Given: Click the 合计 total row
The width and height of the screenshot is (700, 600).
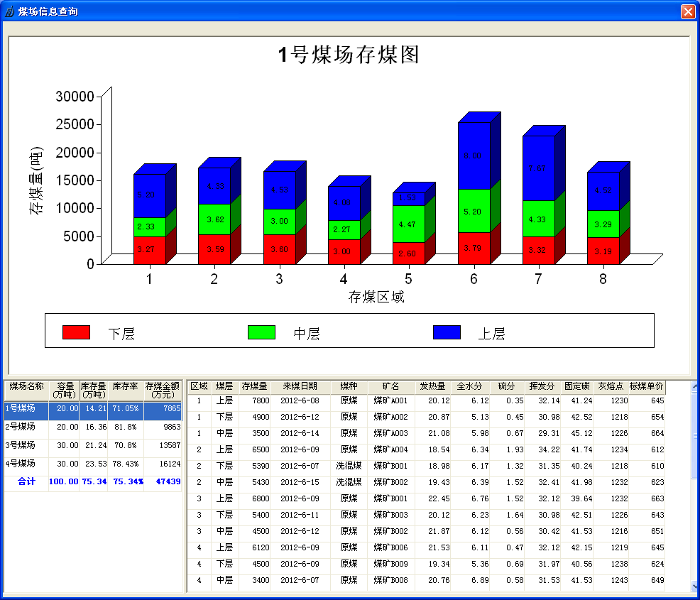Looking at the screenshot, I should click(92, 482).
